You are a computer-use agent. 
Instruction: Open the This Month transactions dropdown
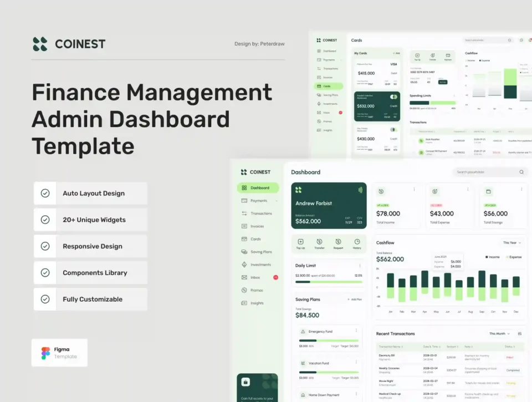(499, 334)
